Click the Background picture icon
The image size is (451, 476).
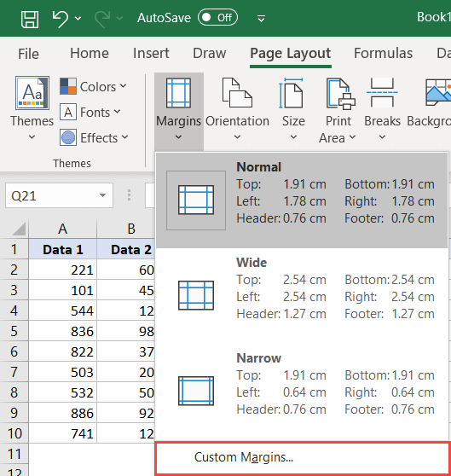(438, 93)
